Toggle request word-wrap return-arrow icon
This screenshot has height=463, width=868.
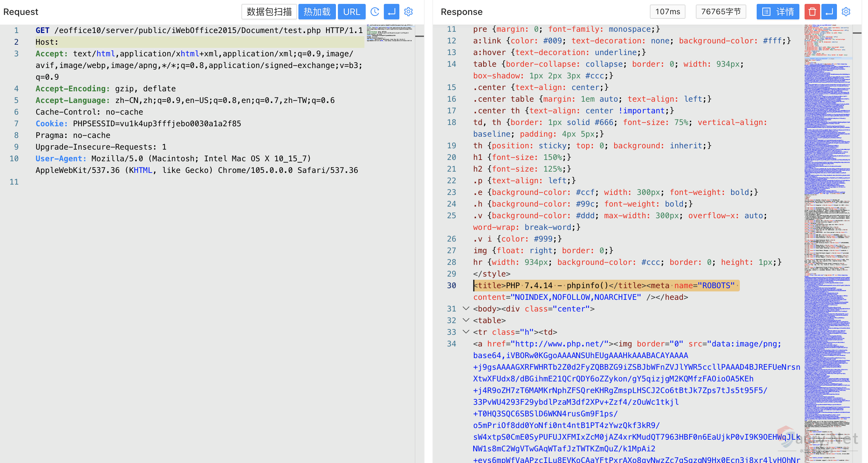pos(392,12)
